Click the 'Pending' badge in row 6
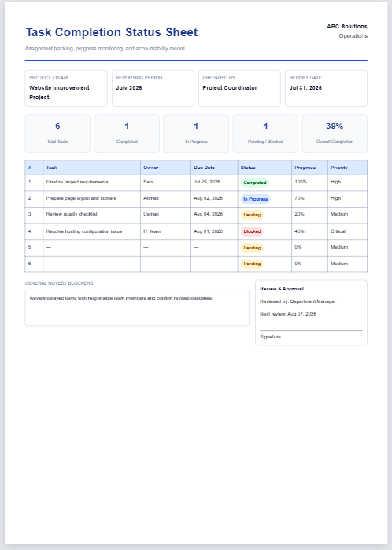Viewport: 392px width, 550px height. click(x=252, y=264)
